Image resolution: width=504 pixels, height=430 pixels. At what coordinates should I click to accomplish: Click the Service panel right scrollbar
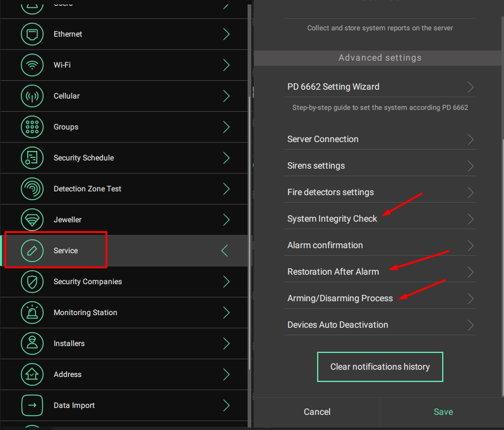[503, 266]
